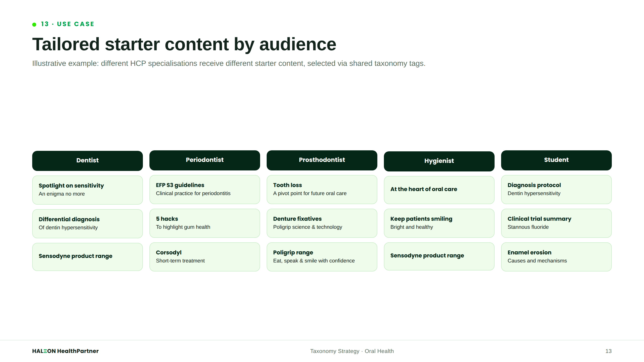Screen dimensions: 644x362
Task: Open the Diagnosis protocol card
Action: click(556, 189)
